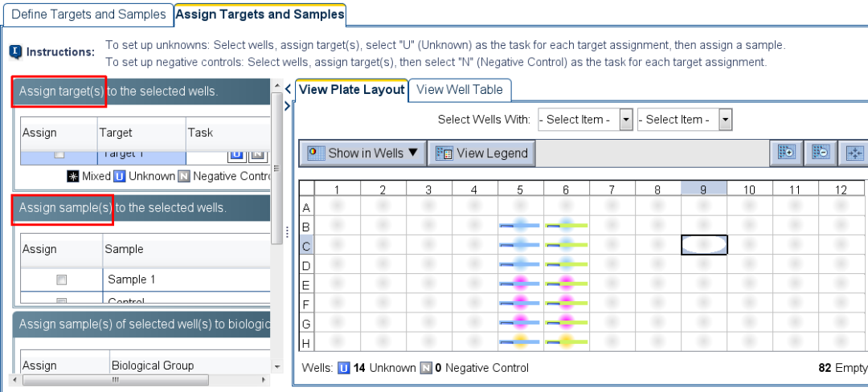
Task: Select the plate's top-left select-all corner
Action: [x=305, y=189]
